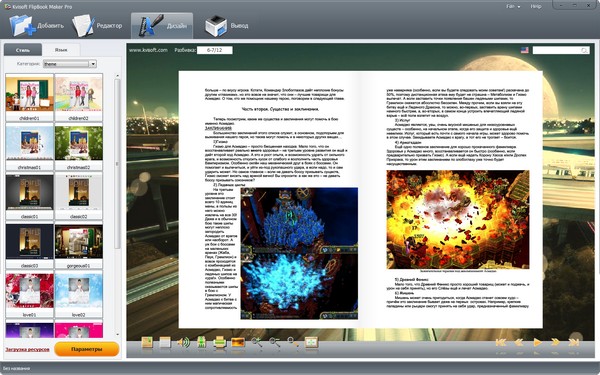Go to the previous page
The height and width of the screenshot is (375, 600).
[x=519, y=342]
